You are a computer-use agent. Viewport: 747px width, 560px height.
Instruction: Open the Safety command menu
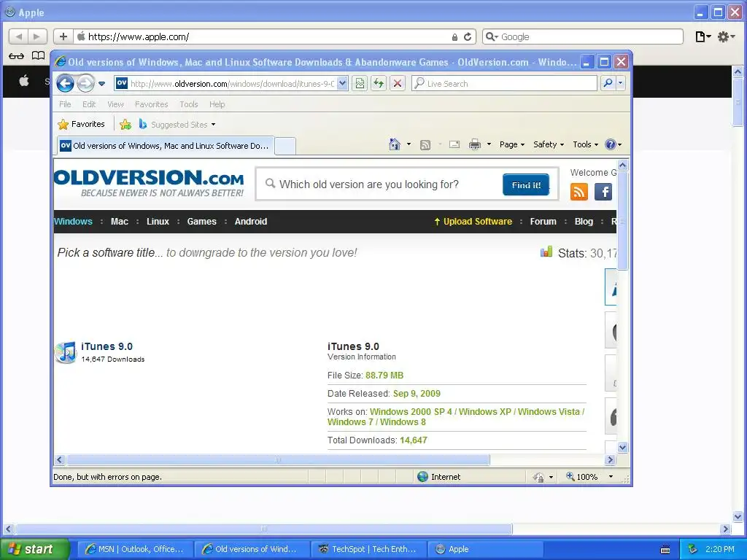pos(549,144)
